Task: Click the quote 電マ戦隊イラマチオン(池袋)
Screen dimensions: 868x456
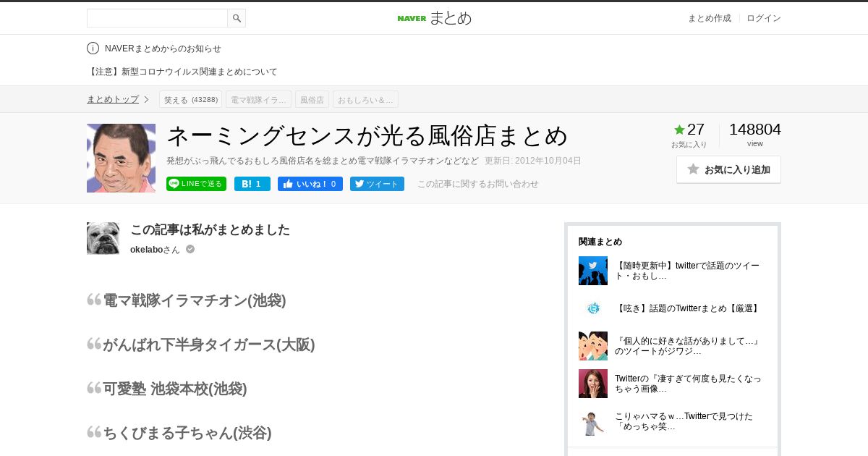Action: 194,300
